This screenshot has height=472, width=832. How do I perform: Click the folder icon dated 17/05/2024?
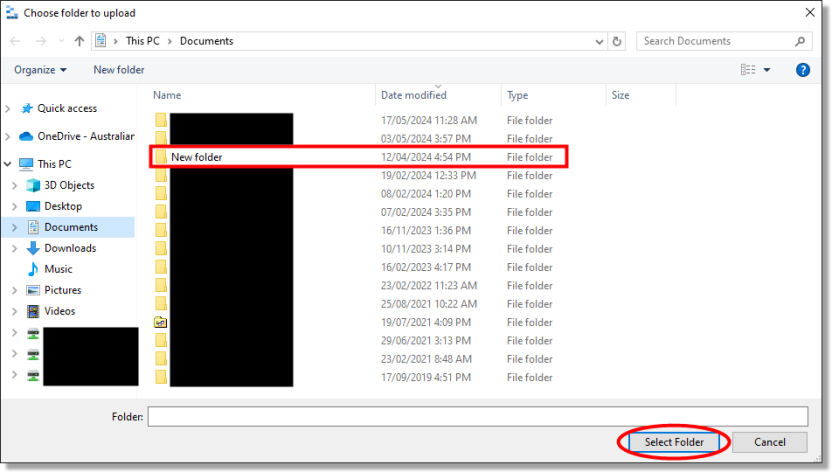pyautogui.click(x=161, y=120)
